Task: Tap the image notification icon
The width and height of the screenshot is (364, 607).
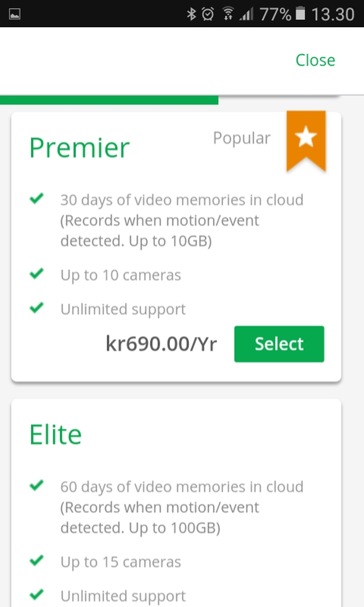Action: 15,15
